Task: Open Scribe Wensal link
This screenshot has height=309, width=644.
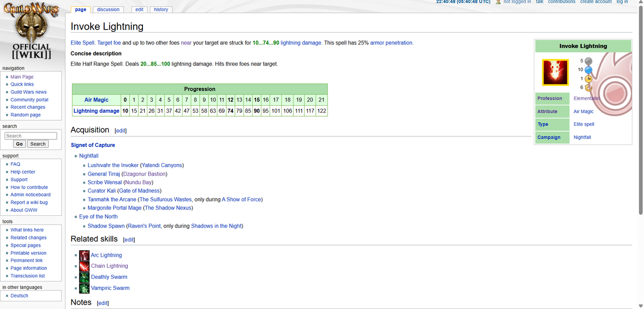Action: (105, 182)
